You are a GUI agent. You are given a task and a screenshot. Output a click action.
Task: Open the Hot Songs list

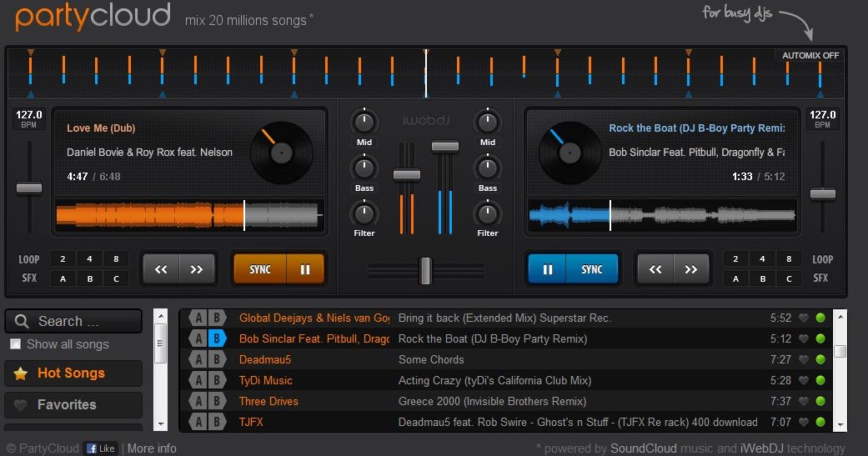pyautogui.click(x=73, y=373)
